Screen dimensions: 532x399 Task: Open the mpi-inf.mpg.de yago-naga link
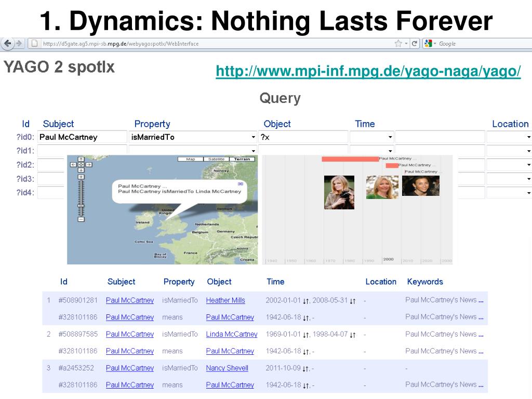(x=368, y=71)
